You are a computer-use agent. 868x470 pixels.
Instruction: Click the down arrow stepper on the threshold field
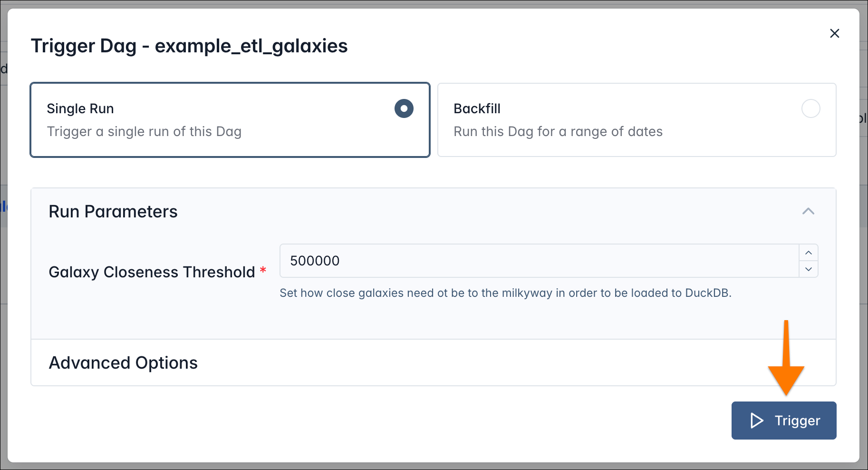point(809,269)
